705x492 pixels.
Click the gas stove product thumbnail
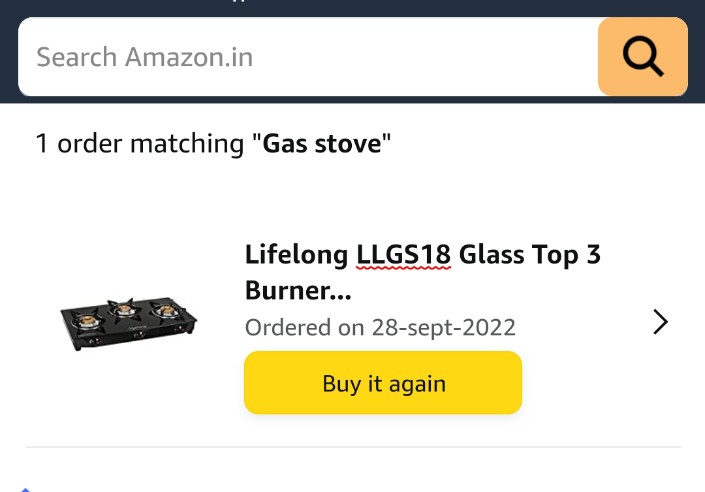[126, 320]
